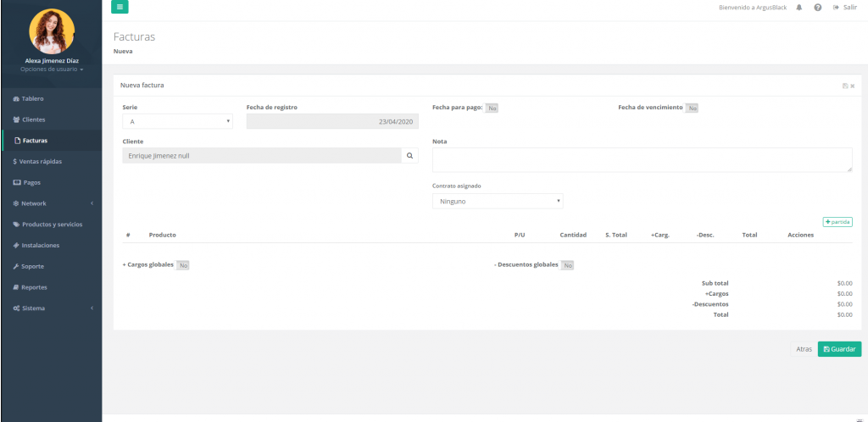Click the client search magnifier icon
This screenshot has width=868, height=422.
pyautogui.click(x=409, y=156)
